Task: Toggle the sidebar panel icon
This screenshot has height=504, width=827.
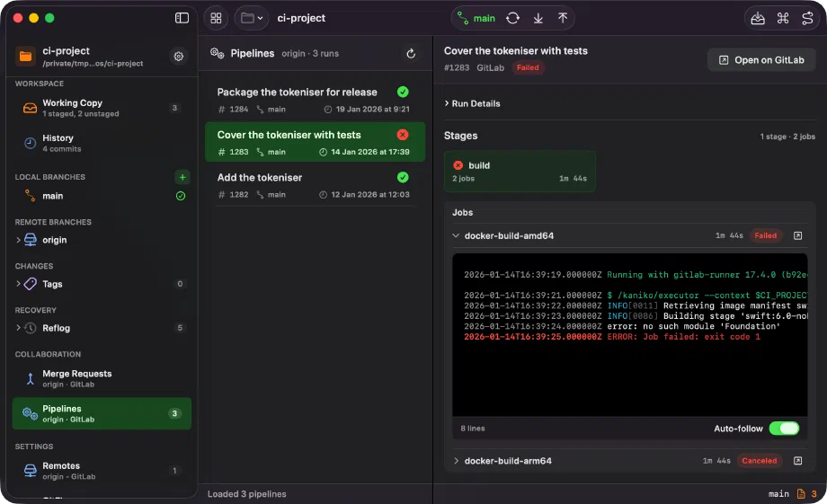Action: click(182, 18)
